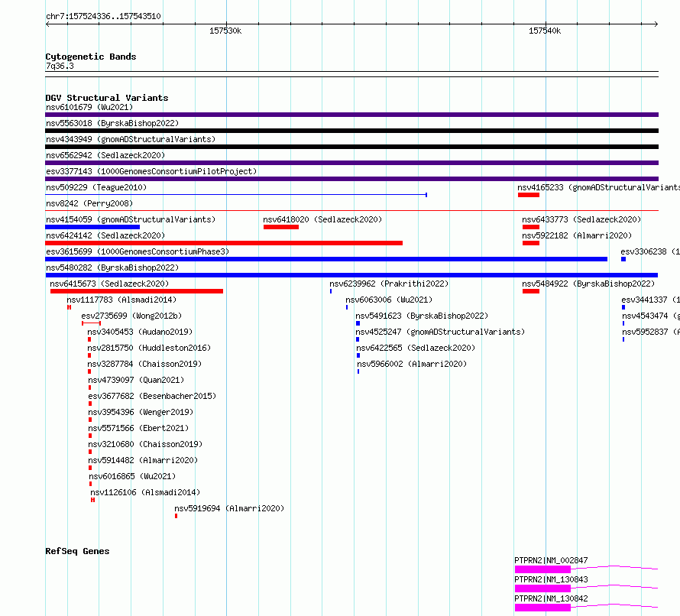
Task: Select the nsv6424142 (Sedlazeck2020) label
Action: pos(105,235)
